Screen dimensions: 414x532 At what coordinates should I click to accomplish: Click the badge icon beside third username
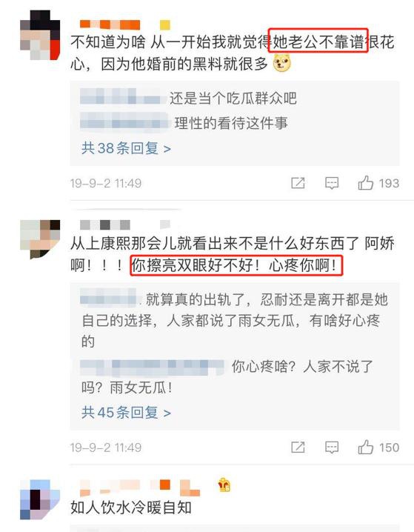click(x=224, y=485)
